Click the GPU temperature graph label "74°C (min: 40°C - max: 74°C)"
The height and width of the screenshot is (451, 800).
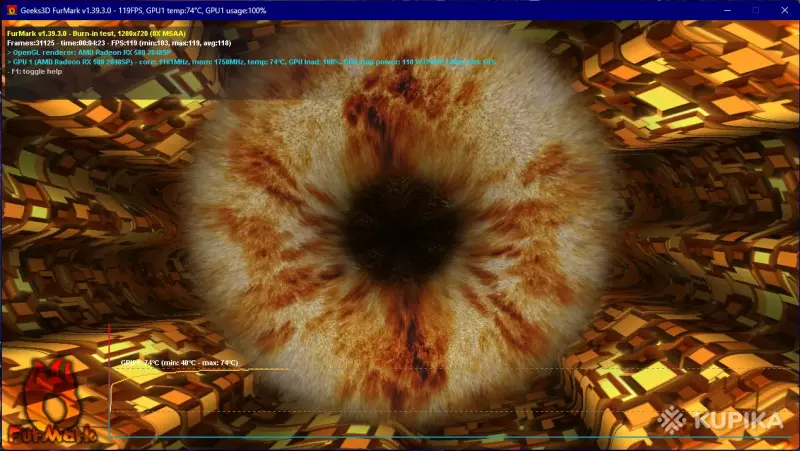click(x=179, y=363)
